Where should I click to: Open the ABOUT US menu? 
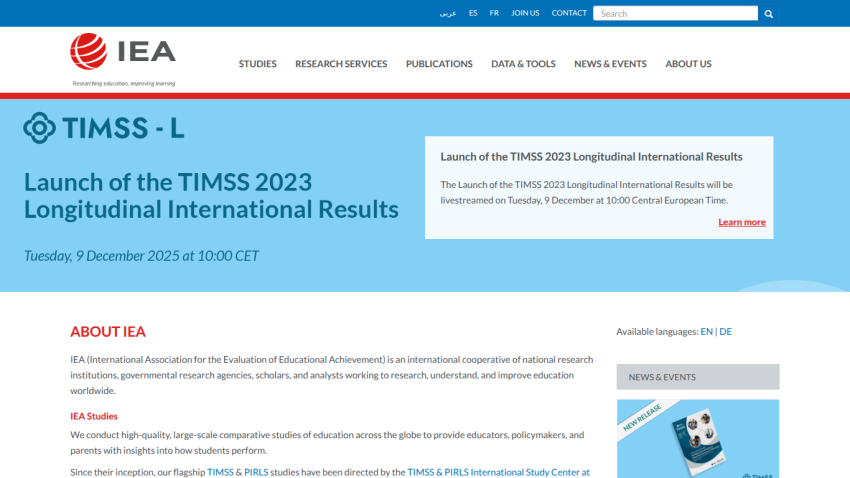coord(688,64)
